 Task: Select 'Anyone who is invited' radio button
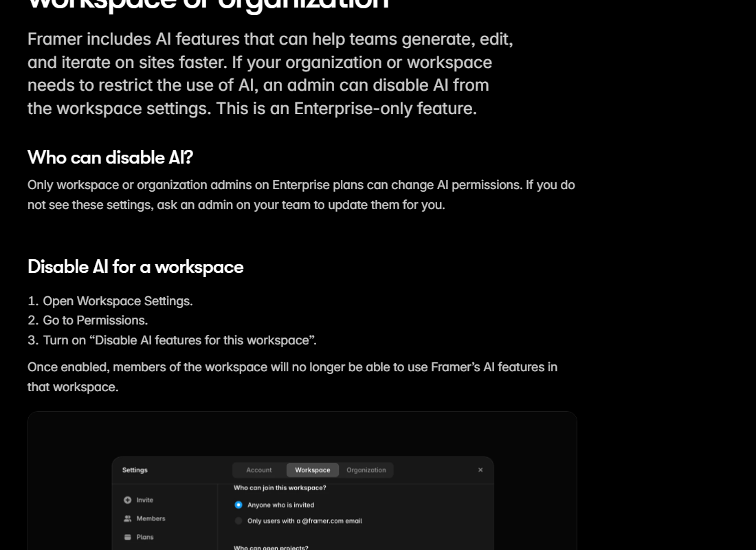pyautogui.click(x=238, y=505)
